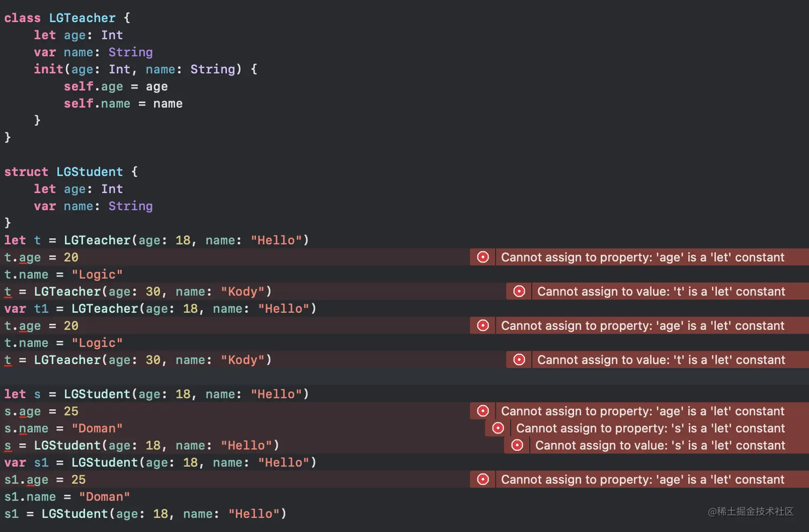809x532 pixels.
Task: Click "var name: String" inside struct LGStudent
Action: [93, 206]
